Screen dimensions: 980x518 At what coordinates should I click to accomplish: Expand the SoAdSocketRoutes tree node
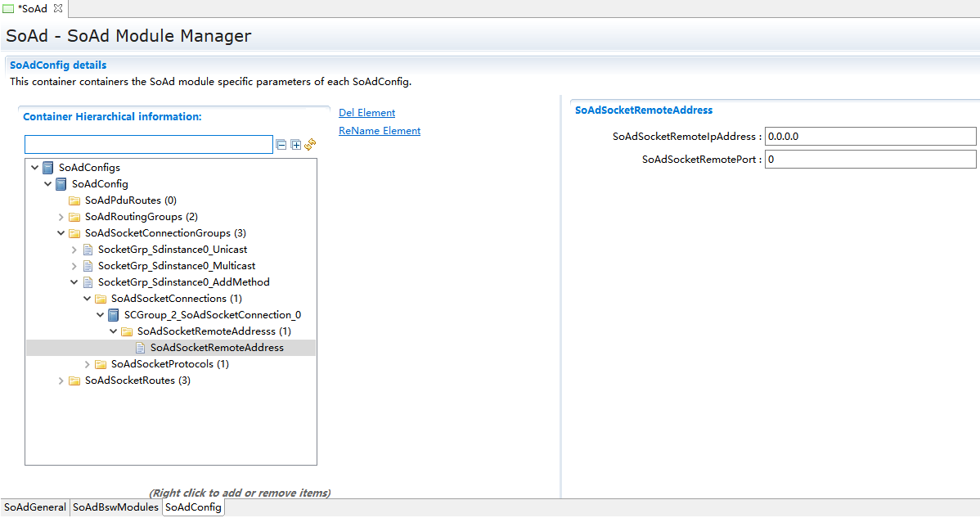(x=61, y=381)
